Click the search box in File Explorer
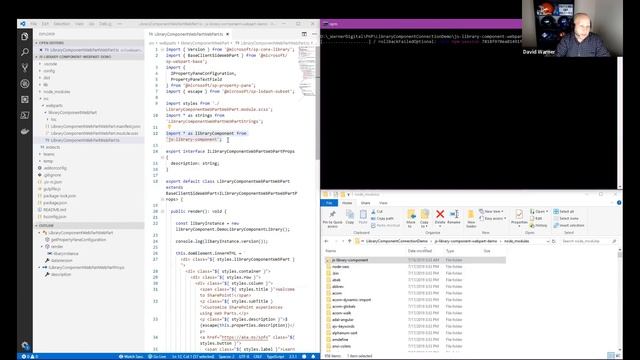 [588, 241]
